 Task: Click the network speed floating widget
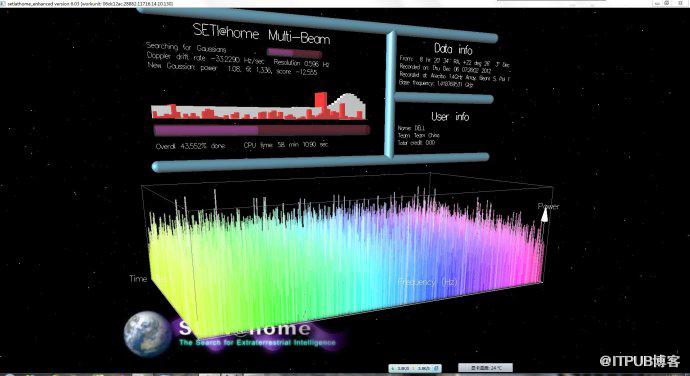[415, 368]
